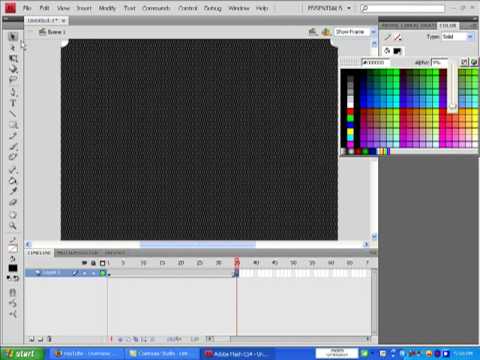Switch to the Adobe Flash CS4 taskbar button
The image size is (480, 360).
238,354
